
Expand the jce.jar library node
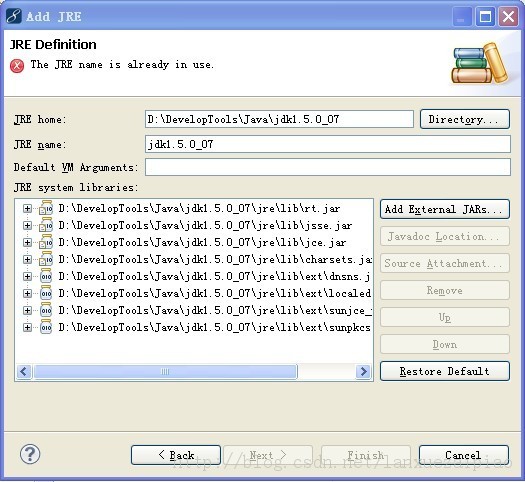27,242
